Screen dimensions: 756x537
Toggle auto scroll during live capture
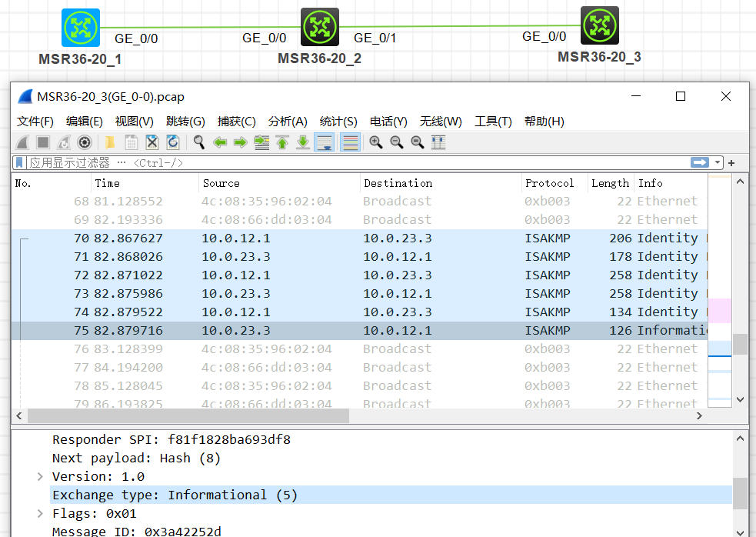tap(324, 142)
